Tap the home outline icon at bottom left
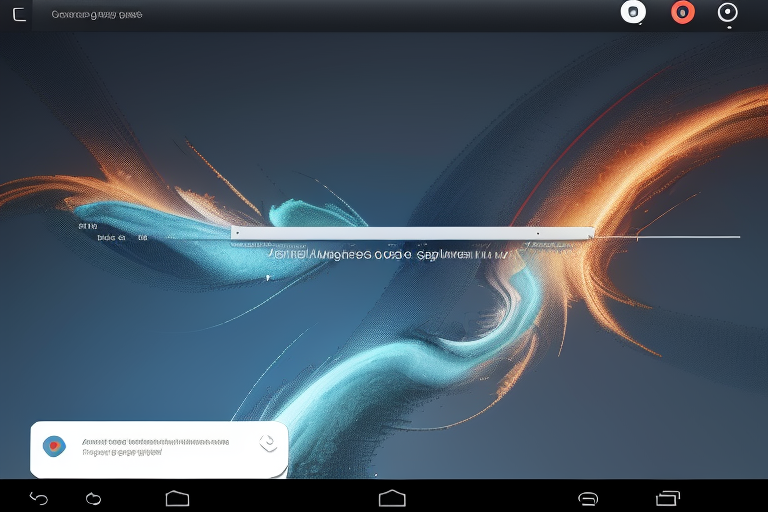Screen dimensions: 768x512 pyautogui.click(x=177, y=497)
